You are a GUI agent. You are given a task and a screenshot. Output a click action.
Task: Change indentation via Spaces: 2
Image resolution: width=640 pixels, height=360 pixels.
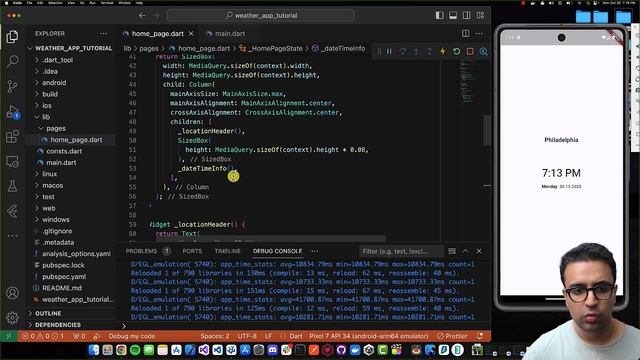(215, 336)
